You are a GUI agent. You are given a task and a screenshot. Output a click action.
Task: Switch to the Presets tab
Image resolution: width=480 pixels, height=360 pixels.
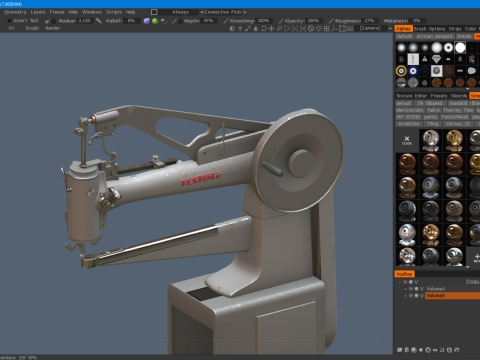pos(439,96)
